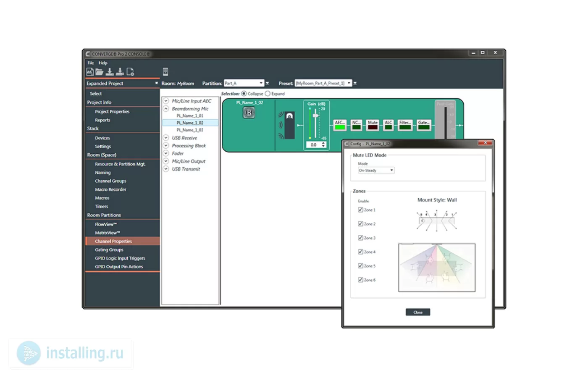Click the open folder toolbar icon
Image resolution: width=588 pixels, height=378 pixels.
click(99, 72)
